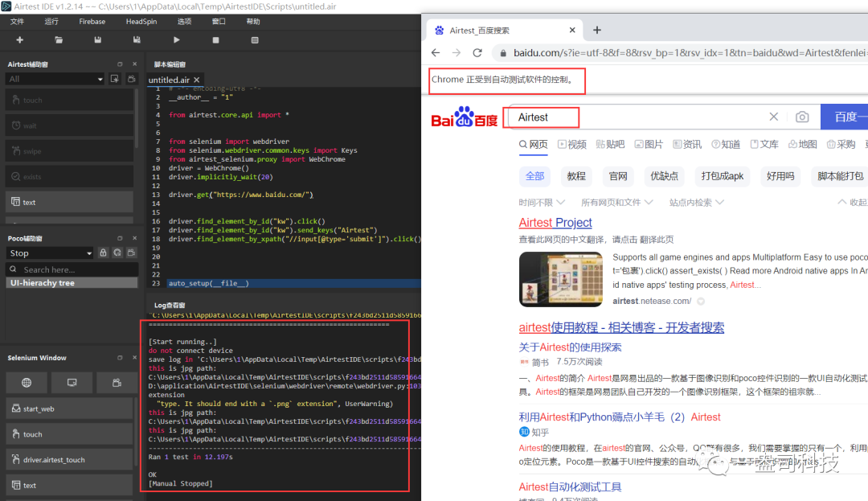Select the 教程 filter chip

(575, 176)
